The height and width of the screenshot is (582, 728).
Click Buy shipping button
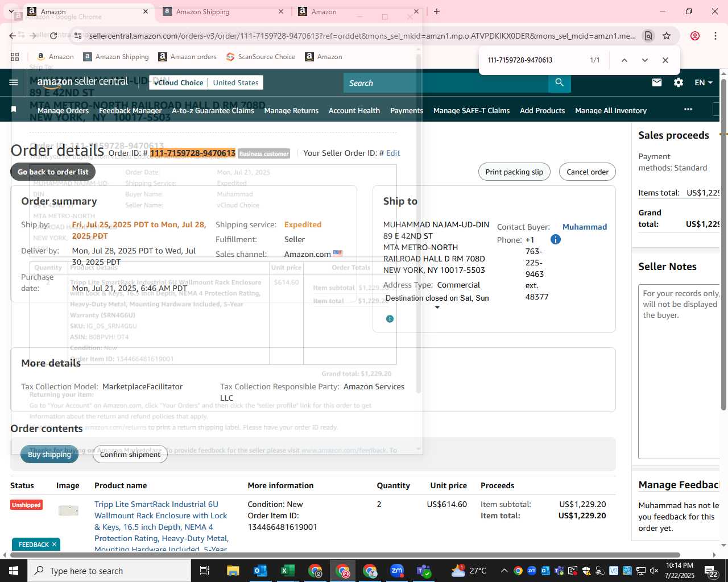point(49,454)
